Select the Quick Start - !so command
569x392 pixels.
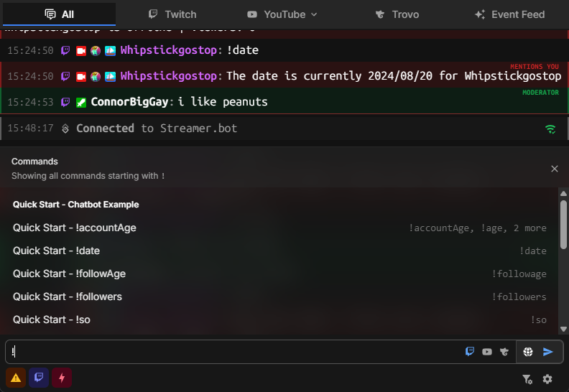pos(279,319)
